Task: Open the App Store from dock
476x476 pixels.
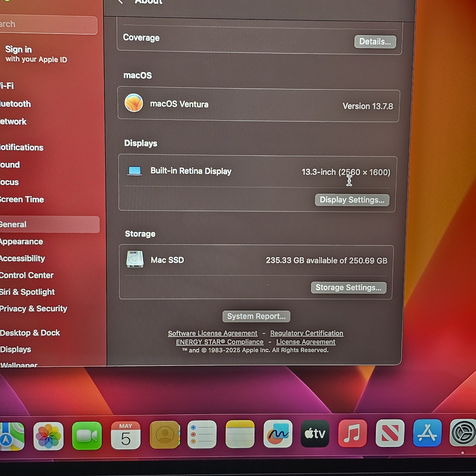Action: pos(427,433)
